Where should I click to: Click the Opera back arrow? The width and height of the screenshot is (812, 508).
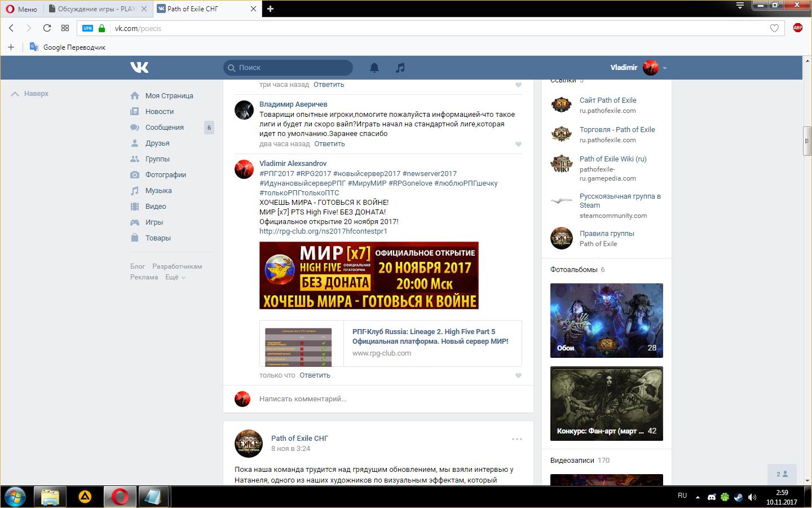click(11, 28)
